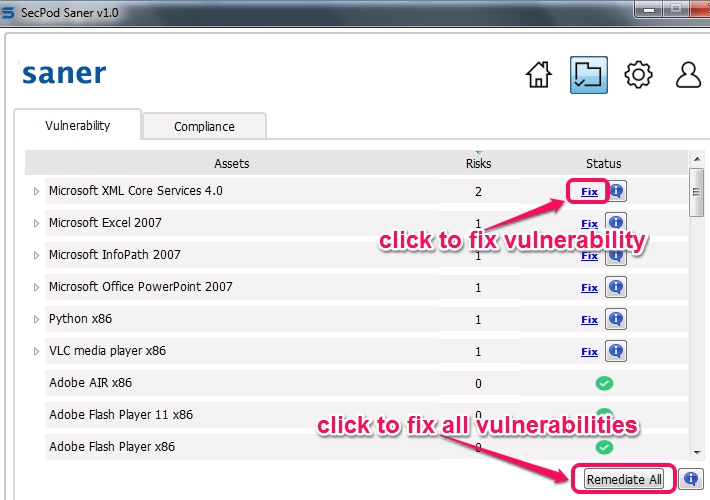Screen dimensions: 710x500
Task: Click the scrollbar down arrow
Action: [x=697, y=452]
